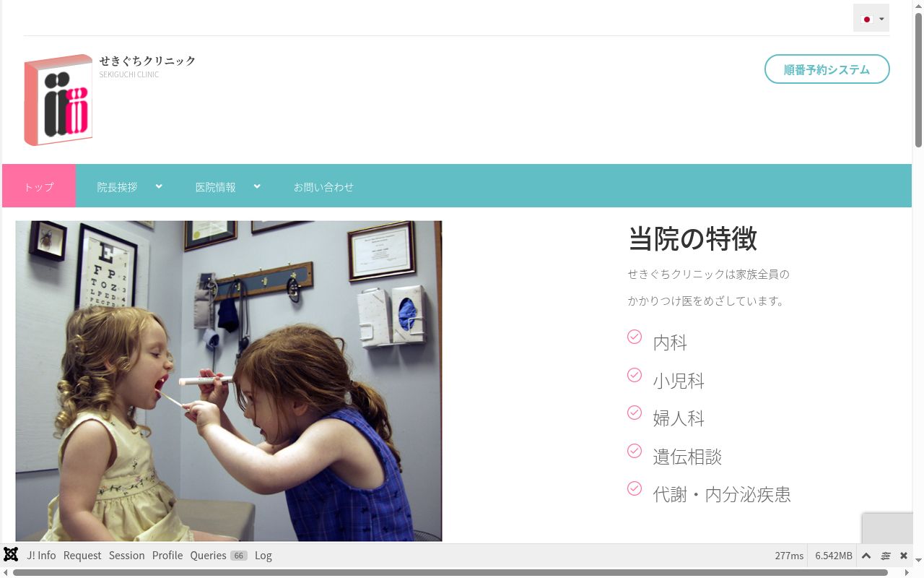This screenshot has height=578, width=924.
Task: Click the children playing doctor photo
Action: (x=229, y=381)
